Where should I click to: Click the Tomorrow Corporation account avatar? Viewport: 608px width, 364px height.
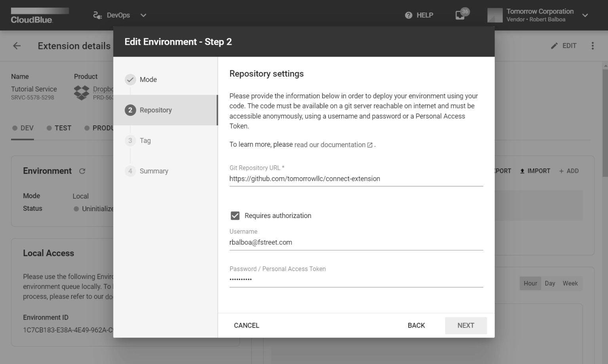495,15
